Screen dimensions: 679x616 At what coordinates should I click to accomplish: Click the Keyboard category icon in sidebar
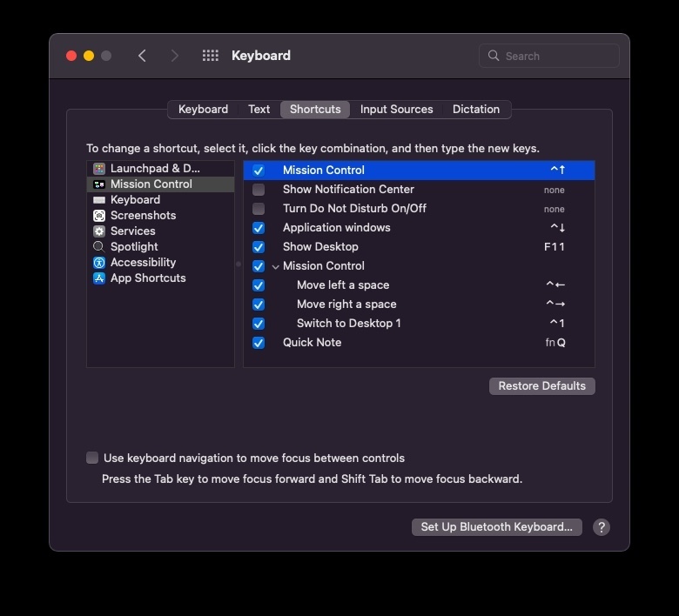pyautogui.click(x=99, y=200)
